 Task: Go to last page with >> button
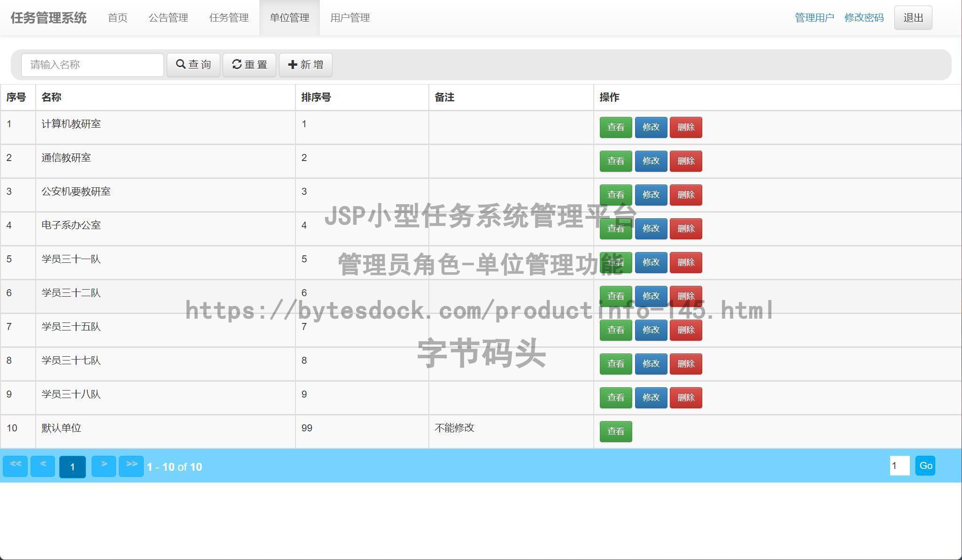[131, 466]
